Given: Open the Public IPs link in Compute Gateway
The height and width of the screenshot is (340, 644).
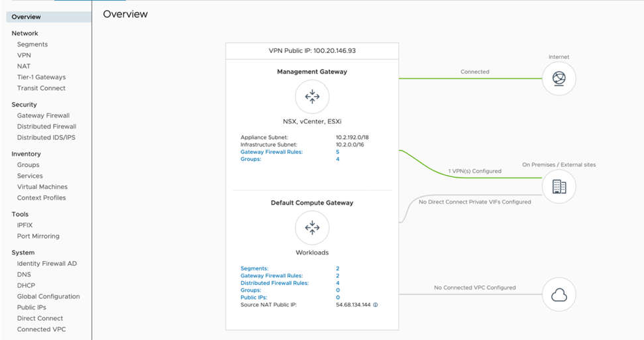Looking at the screenshot, I should 253,298.
